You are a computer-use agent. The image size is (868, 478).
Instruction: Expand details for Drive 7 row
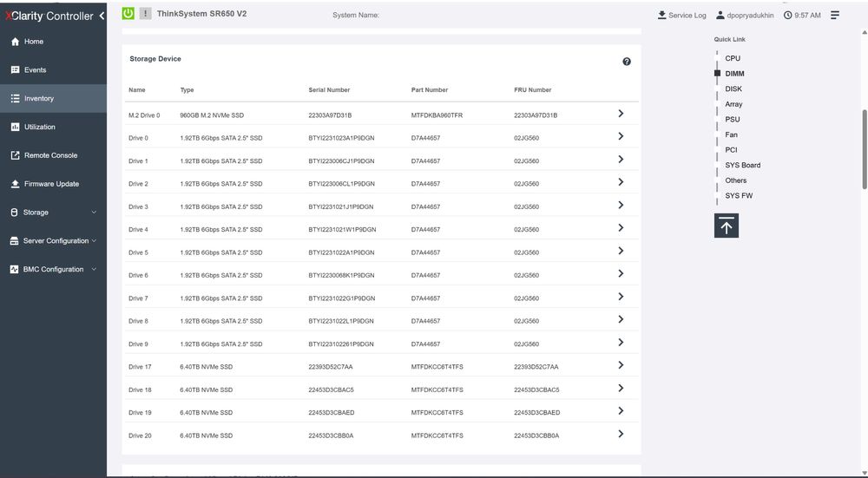pos(621,297)
